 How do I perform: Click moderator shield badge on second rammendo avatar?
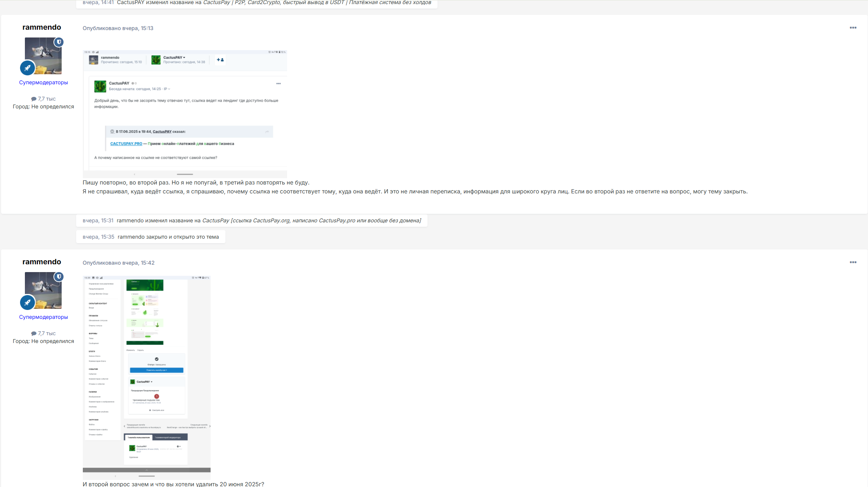pos(59,277)
